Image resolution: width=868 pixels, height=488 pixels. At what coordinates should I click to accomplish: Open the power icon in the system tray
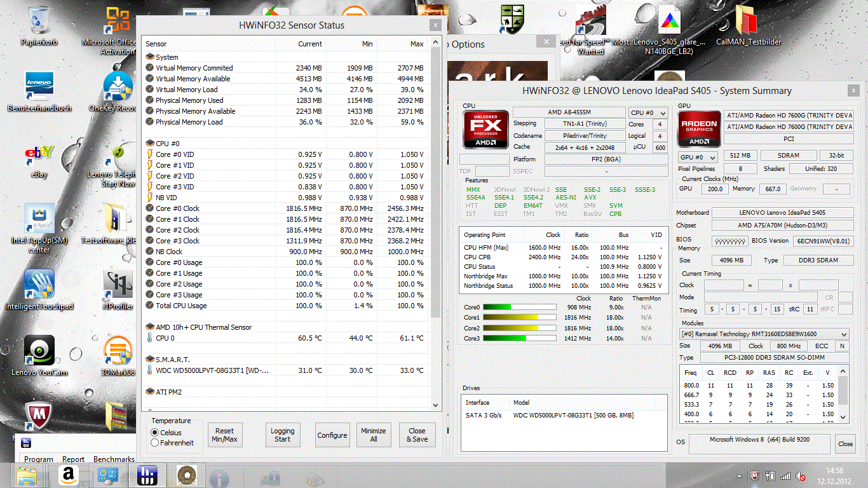770,476
